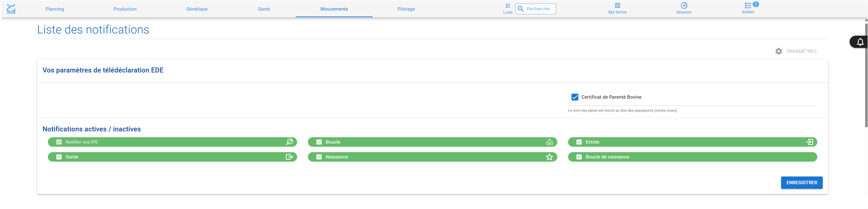
Task: Toggle the Boucle de naissance checkbox
Action: (579, 157)
